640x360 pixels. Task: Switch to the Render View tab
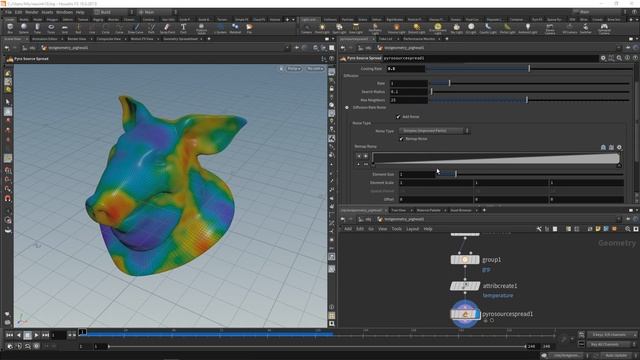[77, 39]
